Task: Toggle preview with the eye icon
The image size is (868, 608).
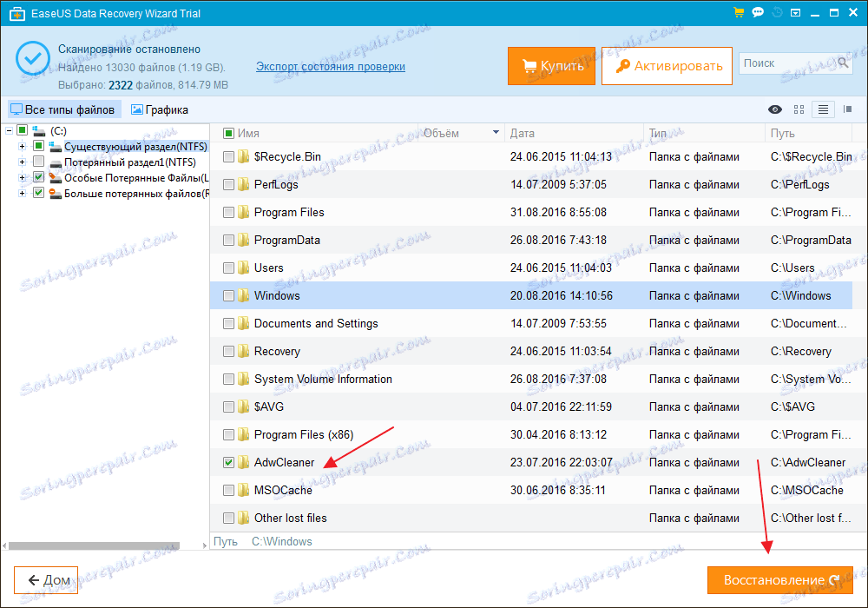Action: point(775,109)
